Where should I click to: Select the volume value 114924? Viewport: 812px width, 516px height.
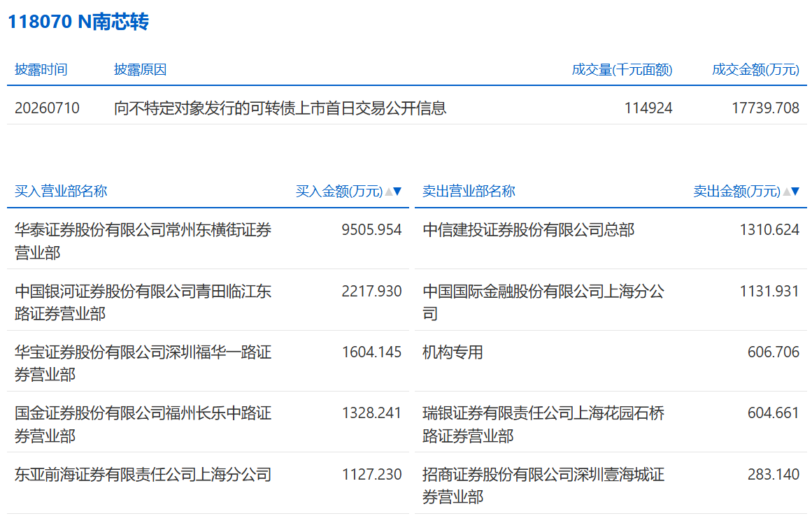coord(648,108)
